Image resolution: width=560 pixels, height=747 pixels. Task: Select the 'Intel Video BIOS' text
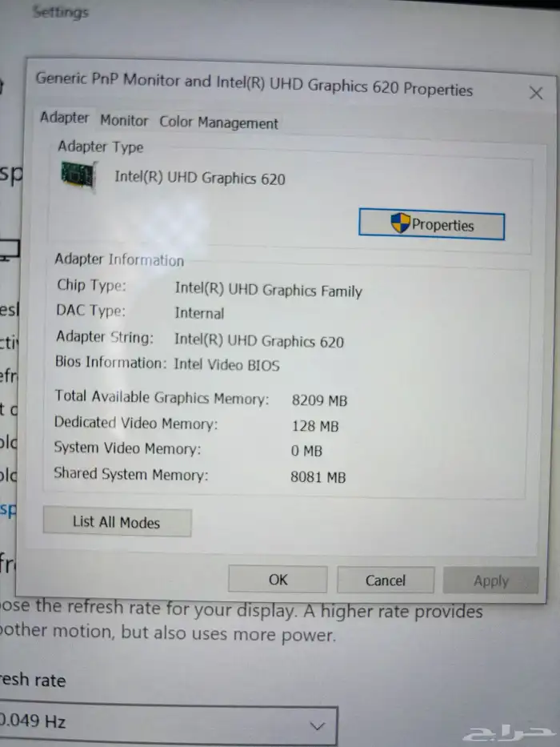[x=226, y=365]
